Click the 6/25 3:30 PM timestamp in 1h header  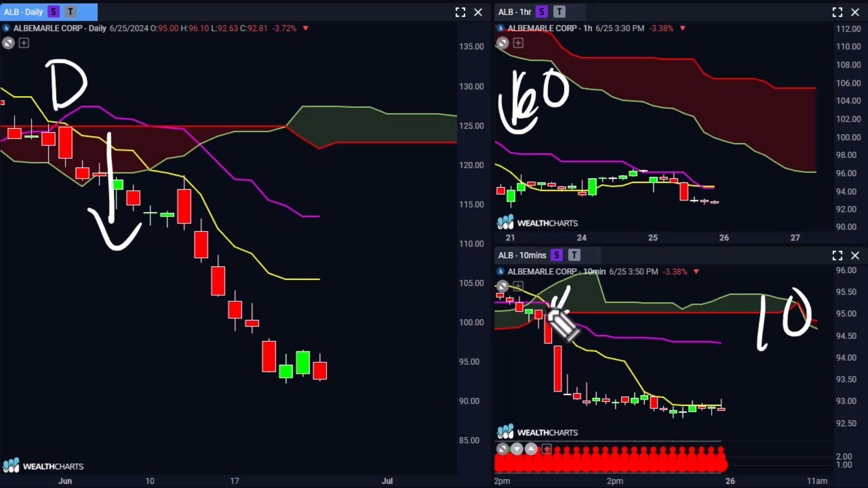[x=620, y=28]
